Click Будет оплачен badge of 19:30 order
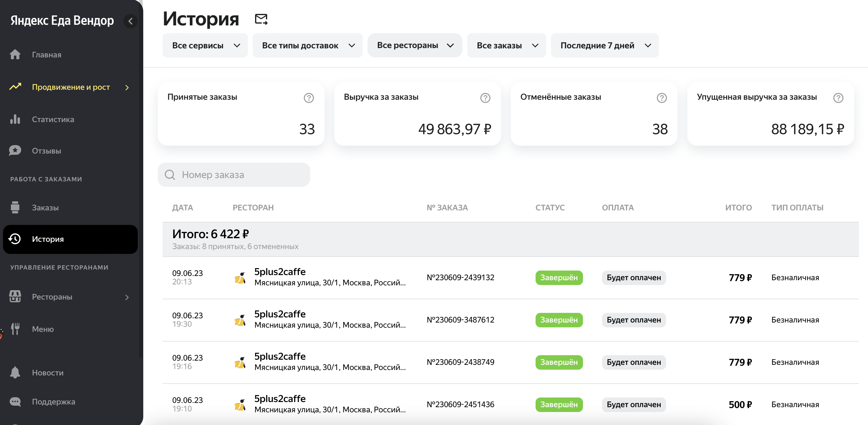 [x=634, y=320]
